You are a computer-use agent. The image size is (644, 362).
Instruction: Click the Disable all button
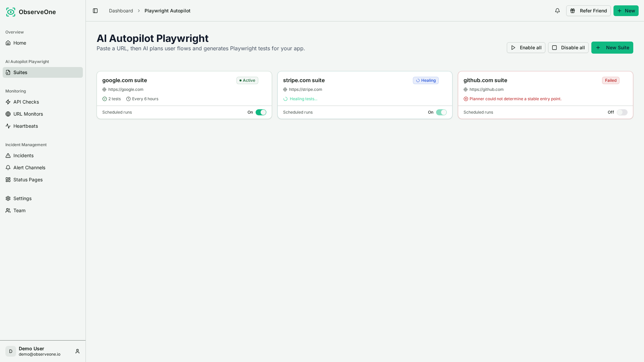[x=568, y=48]
